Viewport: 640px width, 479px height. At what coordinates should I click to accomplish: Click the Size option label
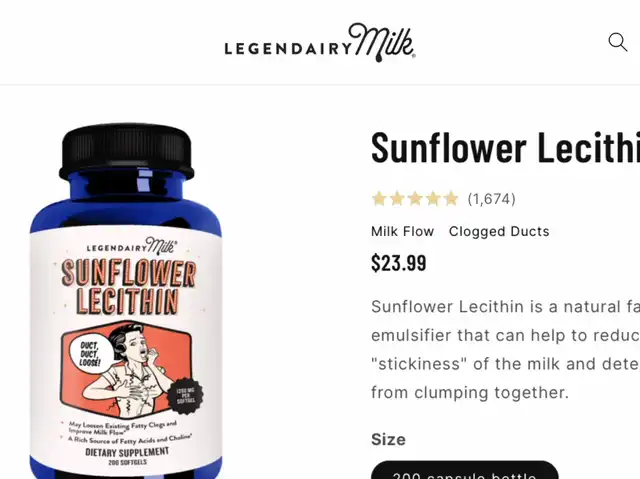(x=389, y=439)
